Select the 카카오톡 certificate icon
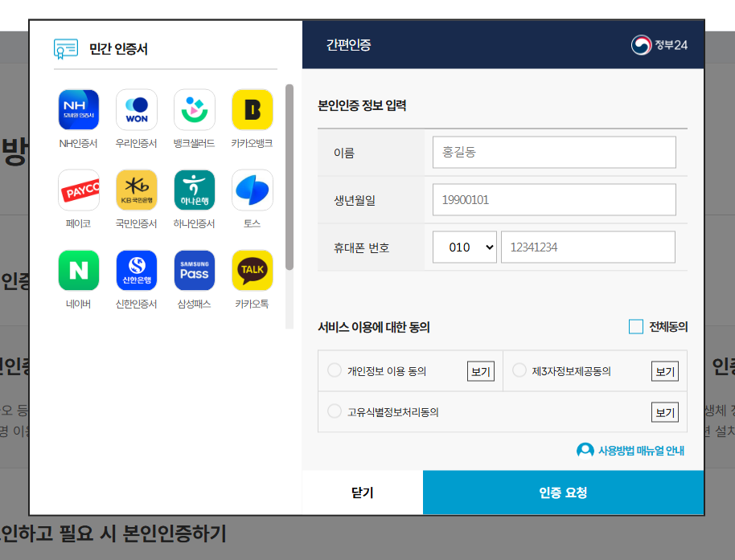The image size is (735, 560). (252, 270)
